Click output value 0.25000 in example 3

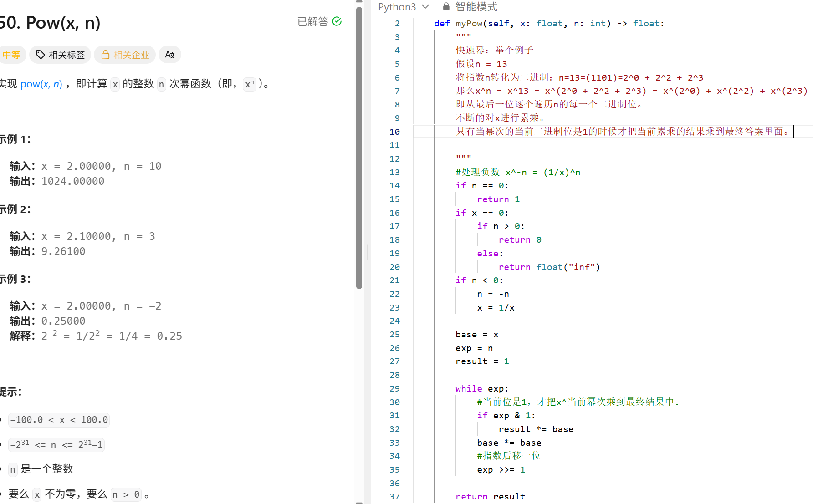point(63,321)
